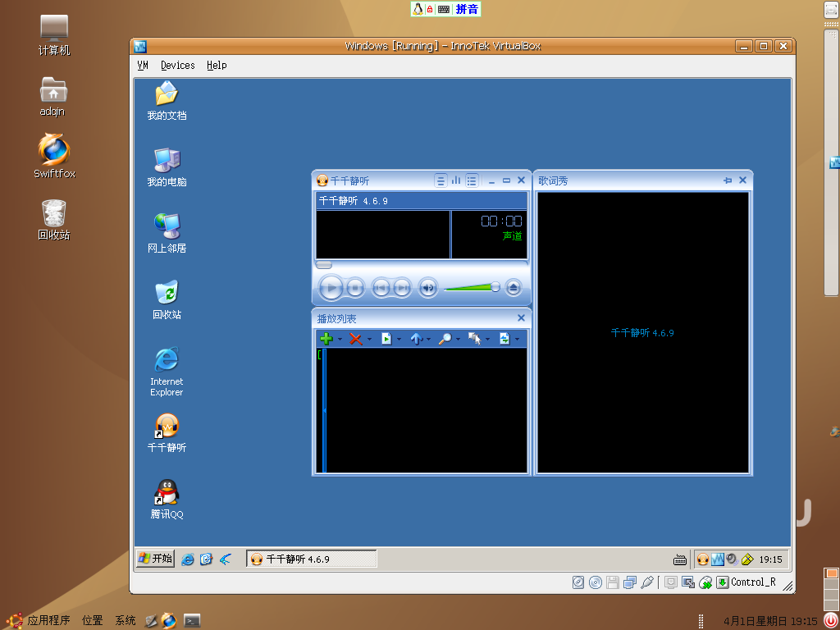Select the 千千静听 4.6.9 taskbar button
The image size is (840, 630).
312,559
